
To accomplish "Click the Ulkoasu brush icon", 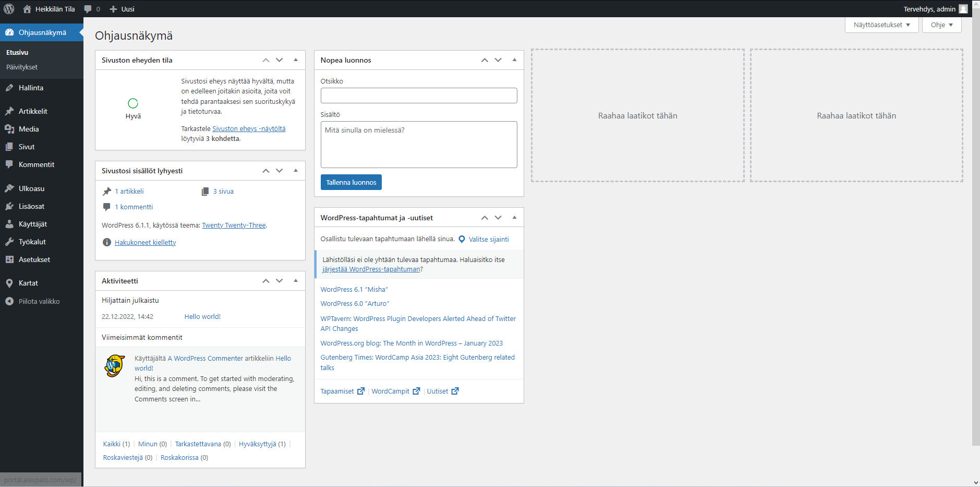I will [9, 188].
